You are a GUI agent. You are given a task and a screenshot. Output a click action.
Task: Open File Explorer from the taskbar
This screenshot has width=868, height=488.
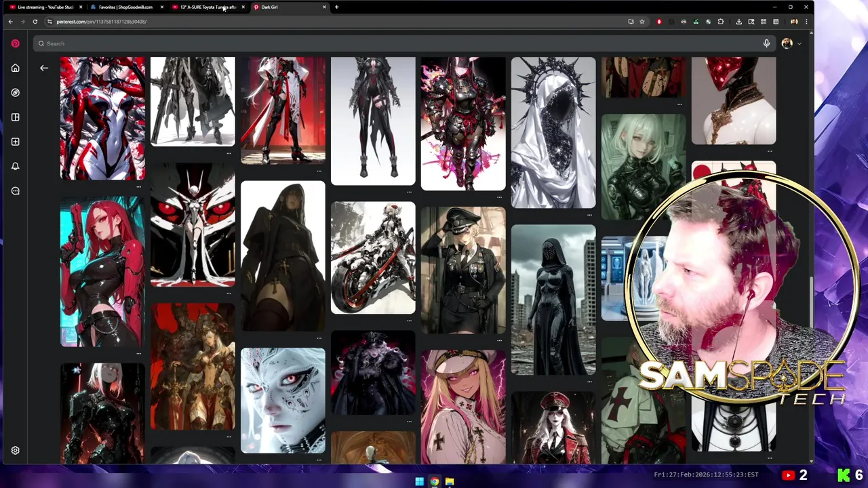449,482
